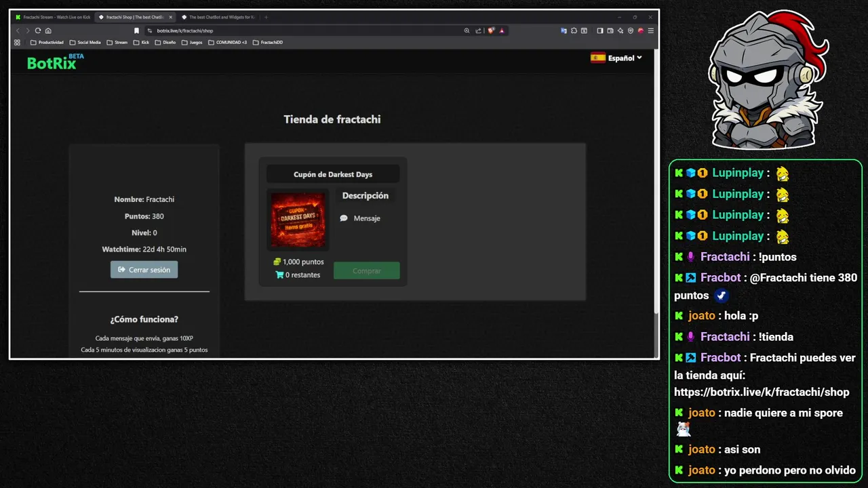Open the zoom magnifier icon in address bar

tap(467, 30)
